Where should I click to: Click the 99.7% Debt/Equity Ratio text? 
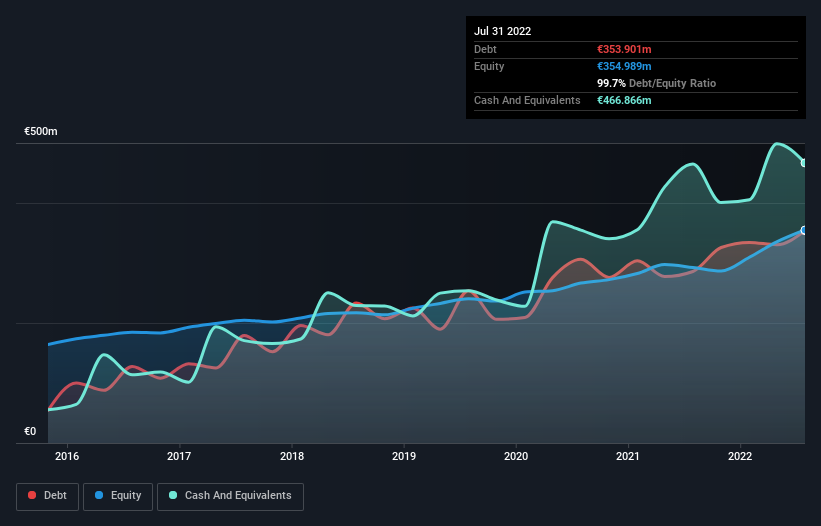click(657, 83)
